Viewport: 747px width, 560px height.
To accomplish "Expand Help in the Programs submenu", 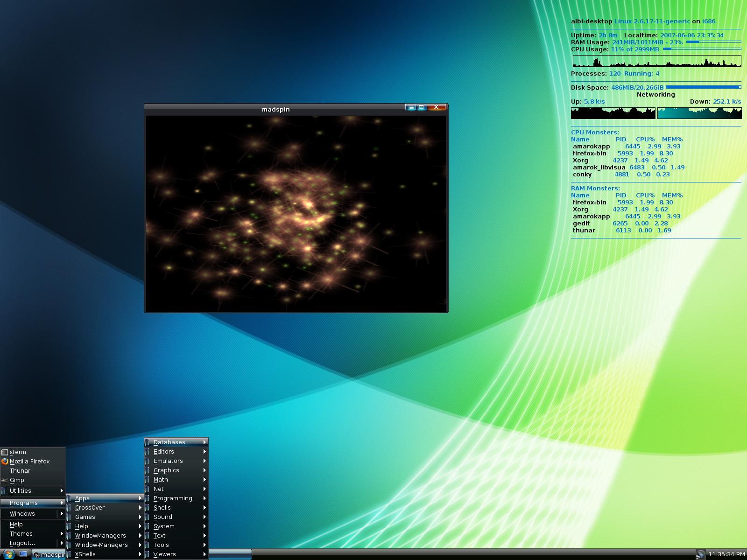I will [x=105, y=526].
